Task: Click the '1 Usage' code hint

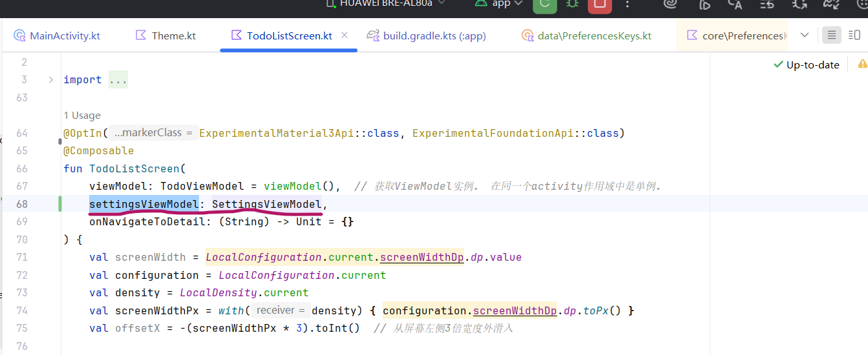Action: 82,116
